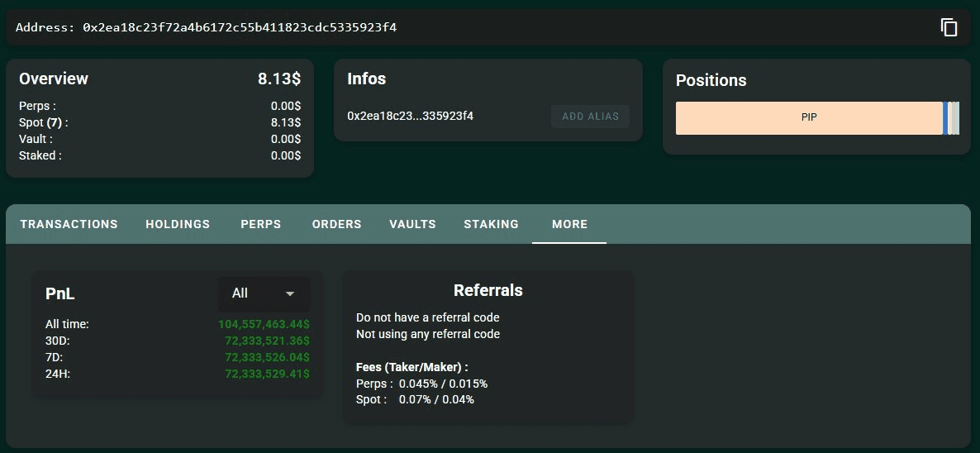Image resolution: width=980 pixels, height=453 pixels.
Task: Click the 24H PnL value
Action: point(267,374)
